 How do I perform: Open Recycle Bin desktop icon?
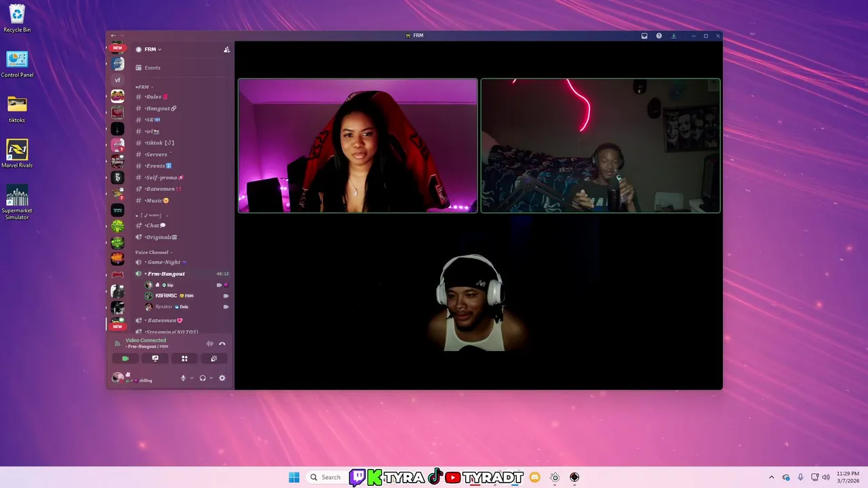point(17,19)
